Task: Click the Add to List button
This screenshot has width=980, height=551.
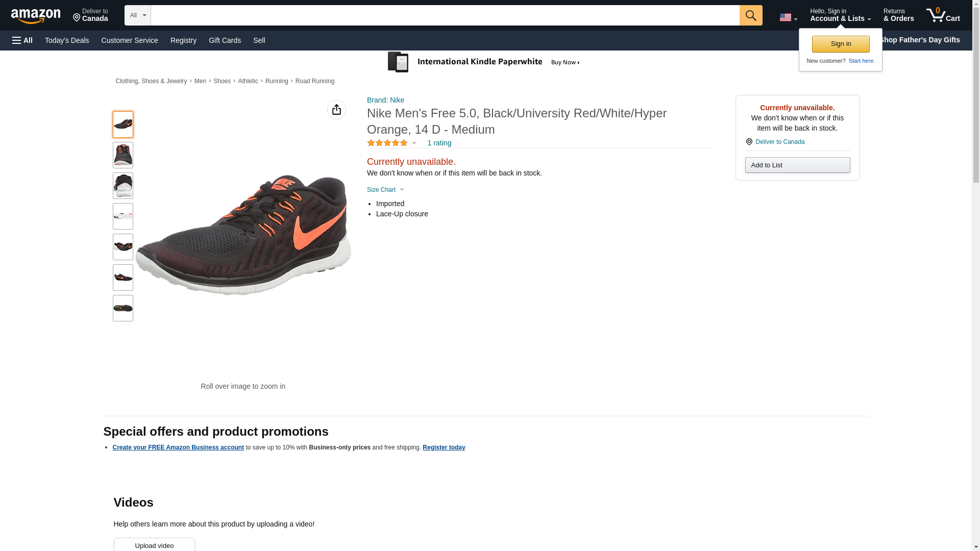Action: 797,165
